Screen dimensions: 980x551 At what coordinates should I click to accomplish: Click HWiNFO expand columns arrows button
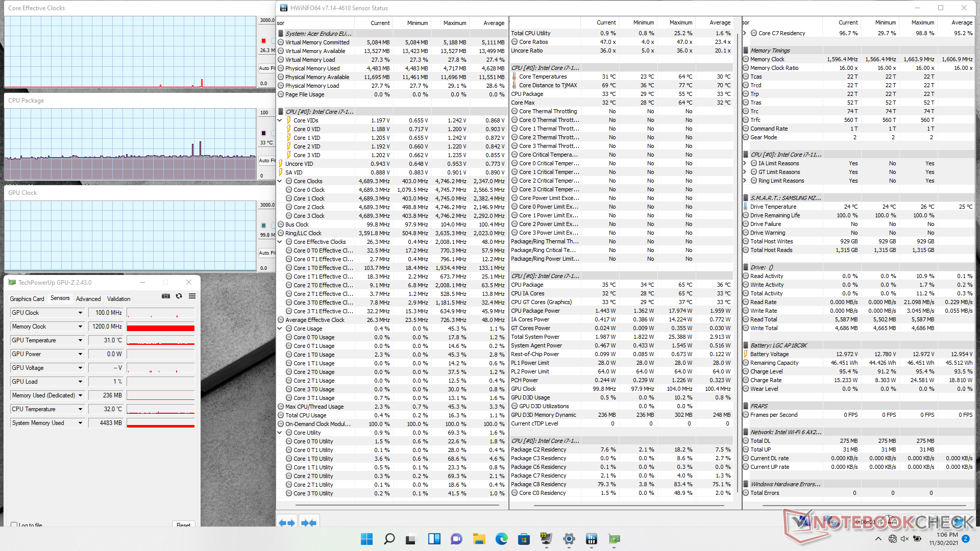[x=287, y=522]
